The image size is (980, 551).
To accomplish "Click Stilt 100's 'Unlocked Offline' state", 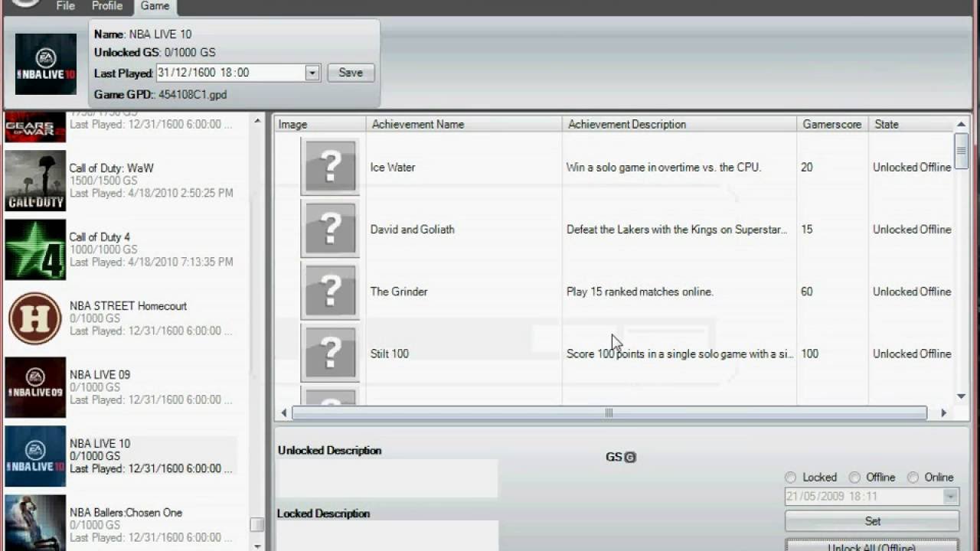I will click(912, 354).
